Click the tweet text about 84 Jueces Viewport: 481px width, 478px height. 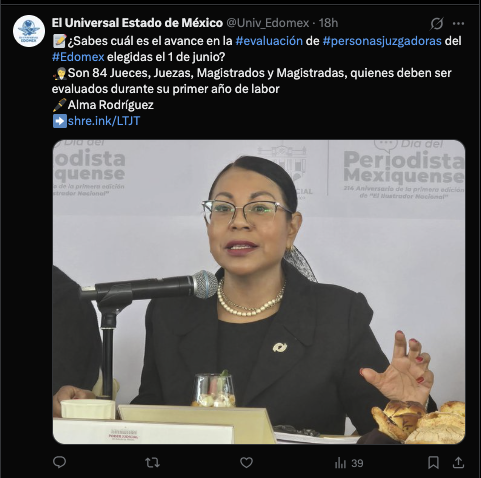pos(252,81)
